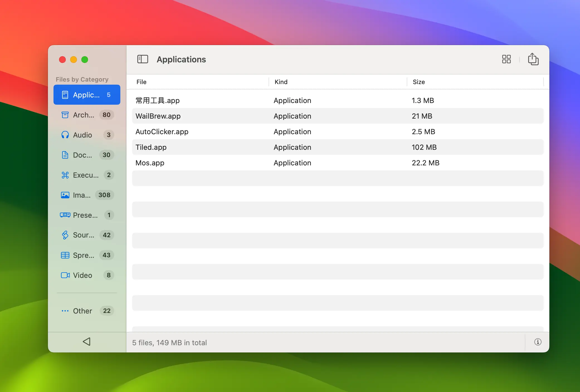Viewport: 580px width, 392px height.
Task: Open the info button in status bar
Action: (538, 342)
